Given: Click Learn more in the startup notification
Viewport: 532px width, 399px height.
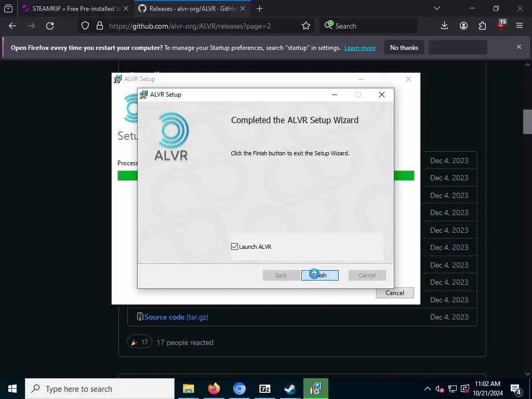Looking at the screenshot, I should [360, 48].
